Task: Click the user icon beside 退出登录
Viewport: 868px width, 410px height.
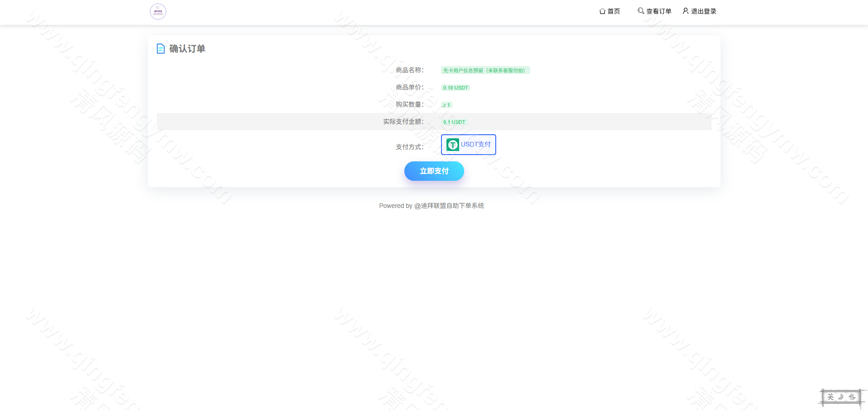Action: point(686,11)
